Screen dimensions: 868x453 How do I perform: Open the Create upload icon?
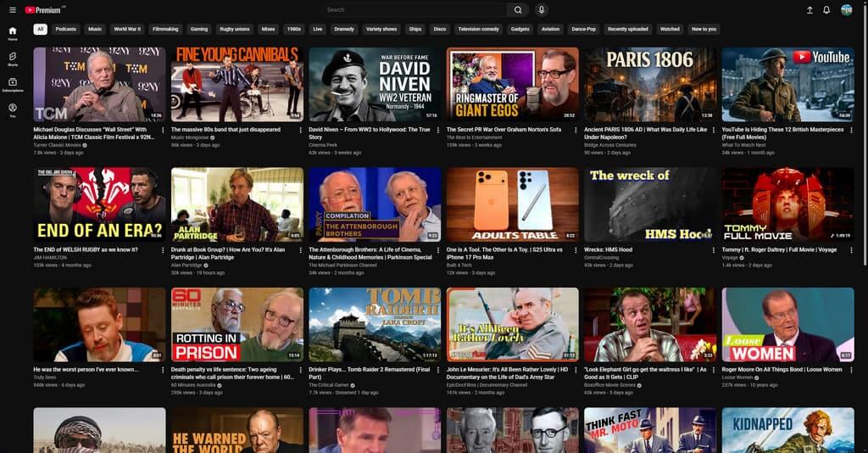click(x=809, y=10)
